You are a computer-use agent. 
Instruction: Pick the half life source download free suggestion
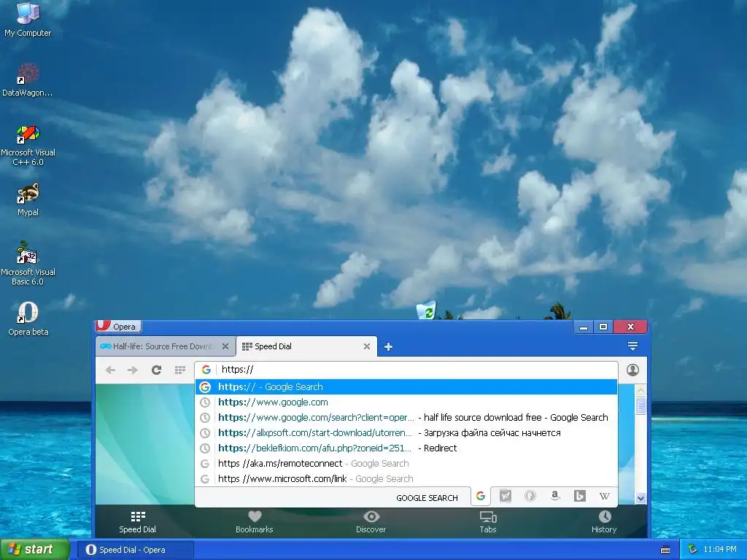pos(406,417)
